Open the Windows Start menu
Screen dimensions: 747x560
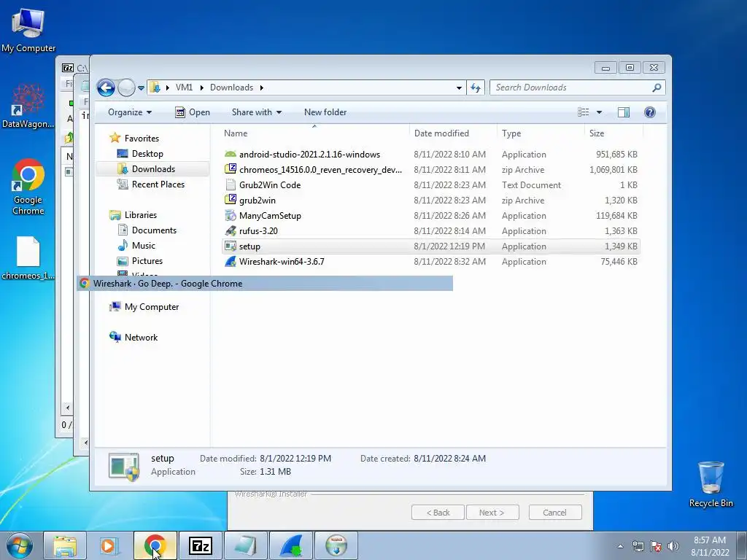click(x=19, y=545)
